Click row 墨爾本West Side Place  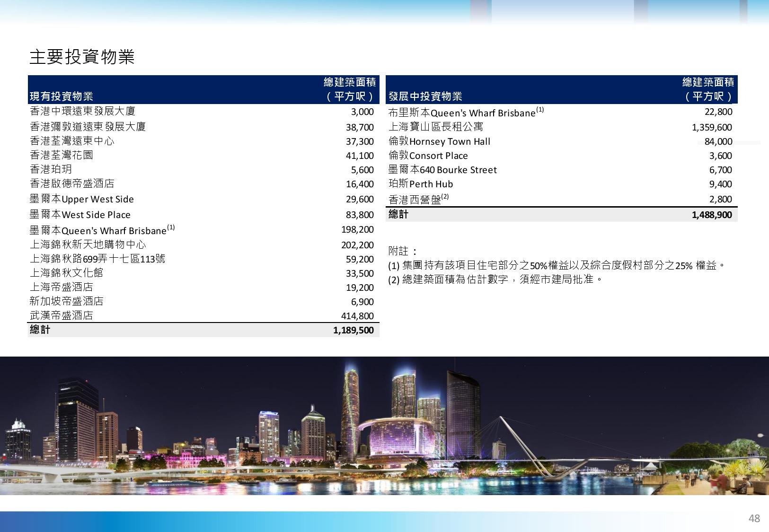(x=203, y=215)
